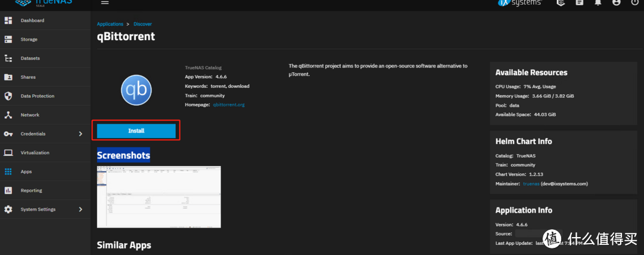Click the Storage icon in sidebar
Screen dimensions: 644x255
pos(8,39)
